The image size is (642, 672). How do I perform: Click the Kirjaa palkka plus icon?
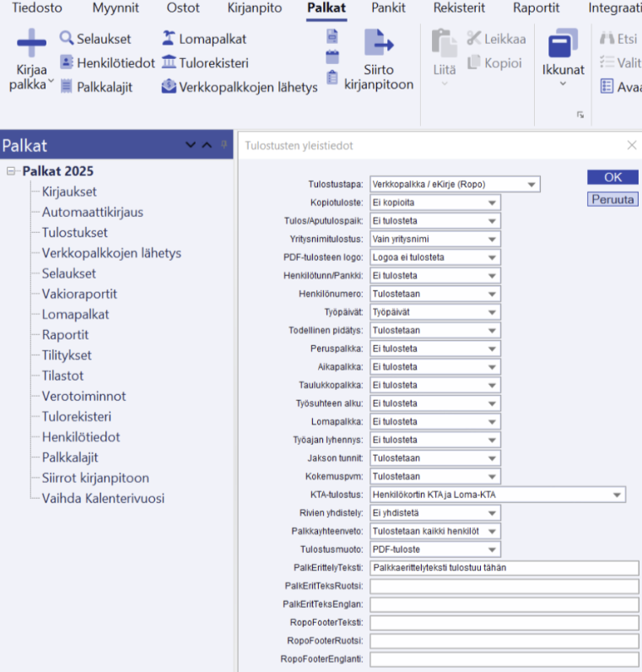pyautogui.click(x=31, y=44)
